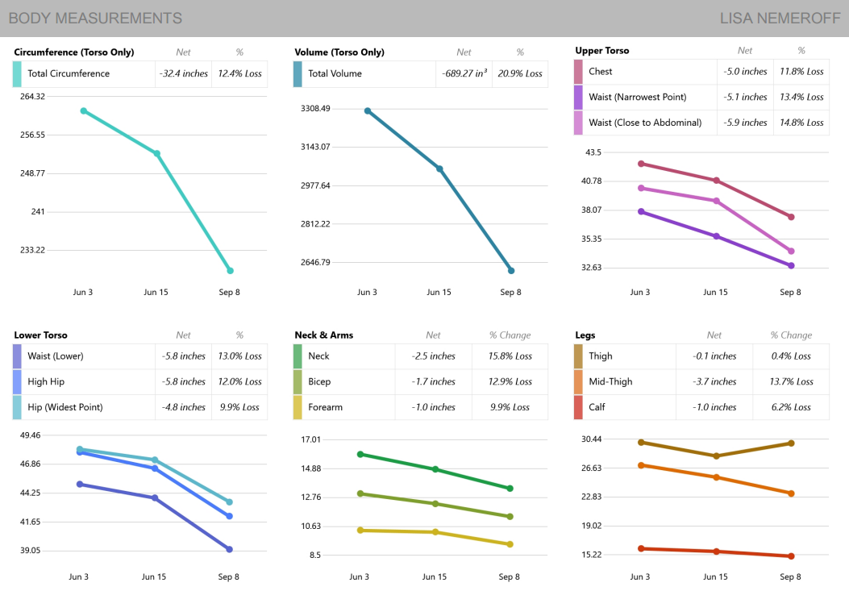Select the Waist (Narrowest Point) legend row
The width and height of the screenshot is (849, 616).
[x=637, y=97]
